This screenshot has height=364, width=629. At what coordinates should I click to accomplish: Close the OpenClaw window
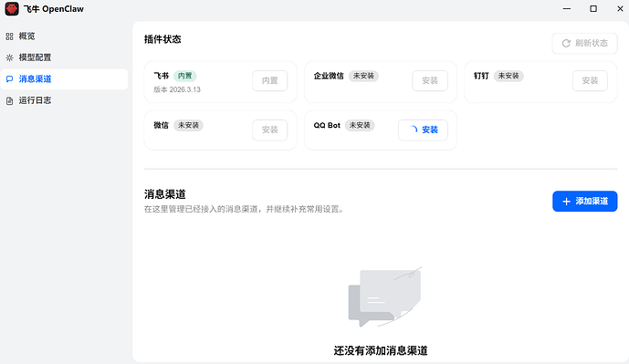click(x=620, y=9)
